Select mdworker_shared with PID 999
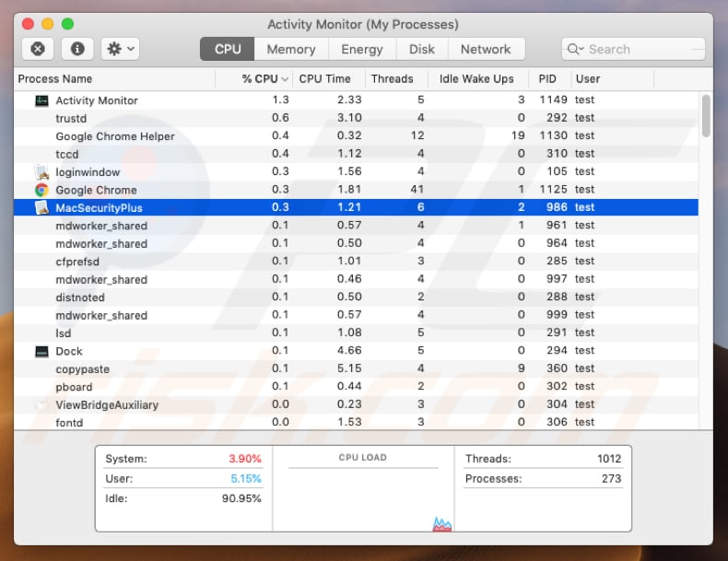 (x=356, y=315)
